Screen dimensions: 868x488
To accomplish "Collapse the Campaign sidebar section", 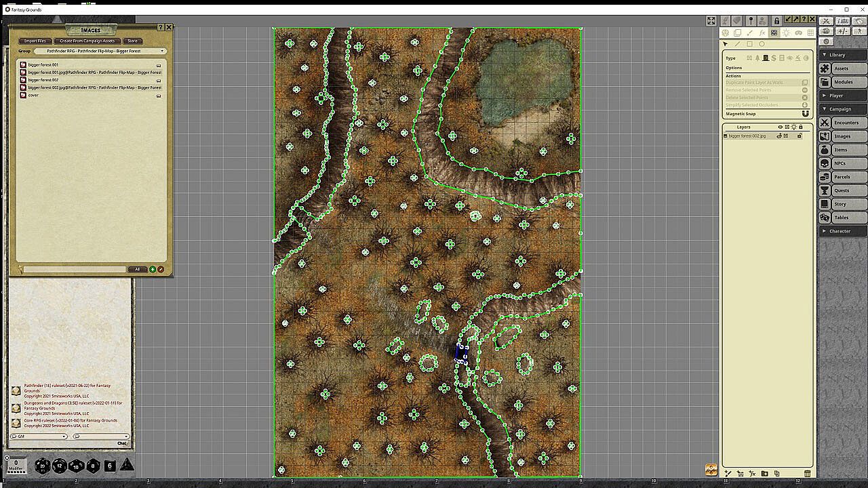I will (843, 109).
